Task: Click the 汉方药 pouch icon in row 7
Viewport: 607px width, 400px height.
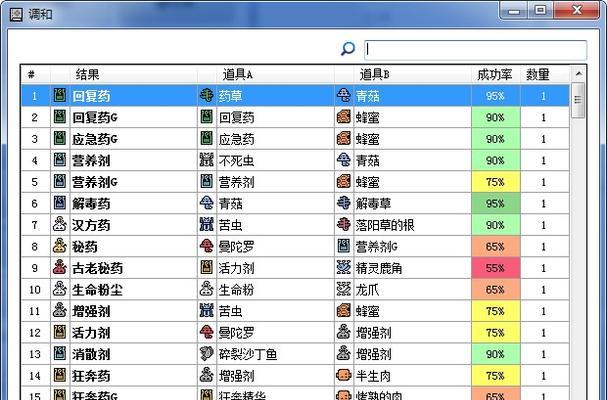Action: [x=60, y=225]
